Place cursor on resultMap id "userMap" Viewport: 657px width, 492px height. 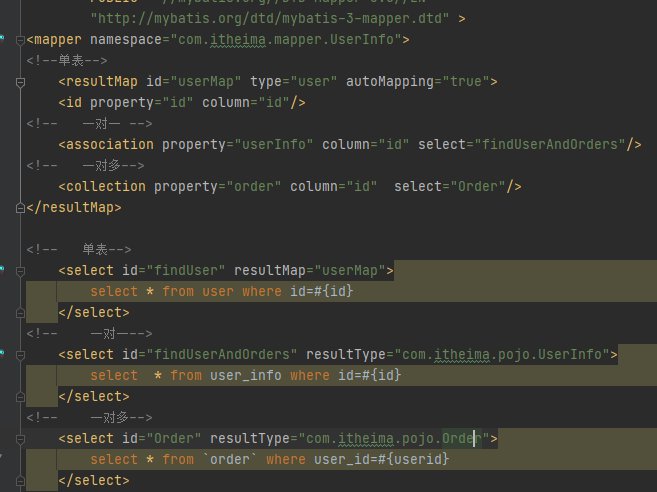205,81
